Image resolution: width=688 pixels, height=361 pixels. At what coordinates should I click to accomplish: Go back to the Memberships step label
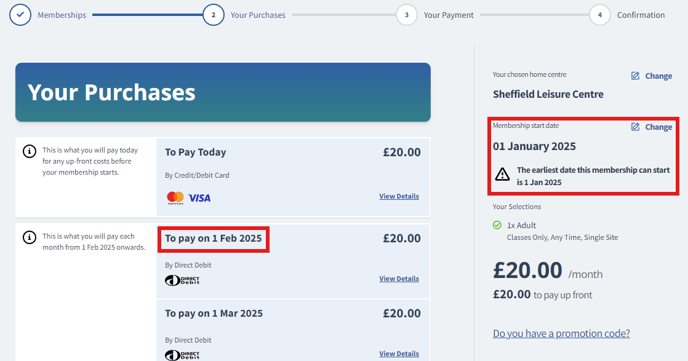(x=62, y=15)
